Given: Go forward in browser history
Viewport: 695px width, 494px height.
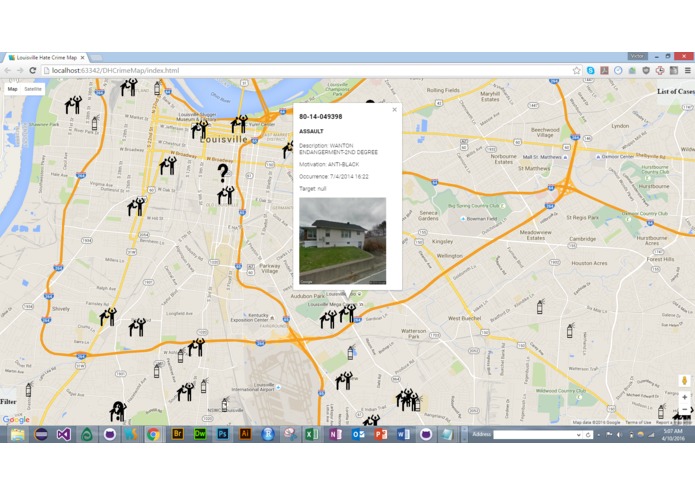Looking at the screenshot, I should click(20, 70).
